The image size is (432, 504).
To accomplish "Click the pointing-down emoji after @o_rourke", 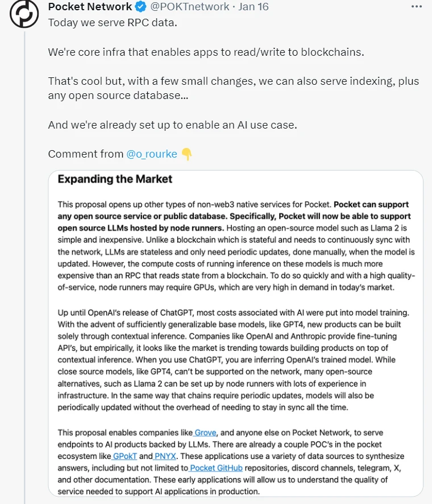I will 188,154.
